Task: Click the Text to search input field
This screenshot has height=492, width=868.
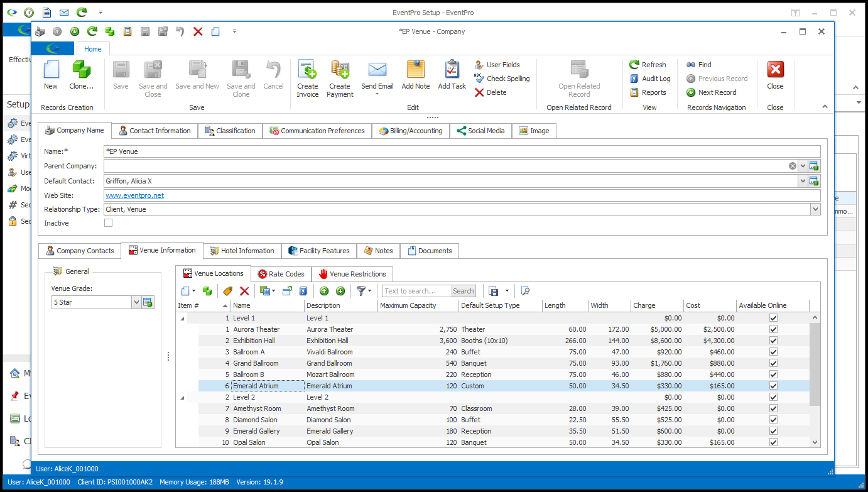Action: 417,291
